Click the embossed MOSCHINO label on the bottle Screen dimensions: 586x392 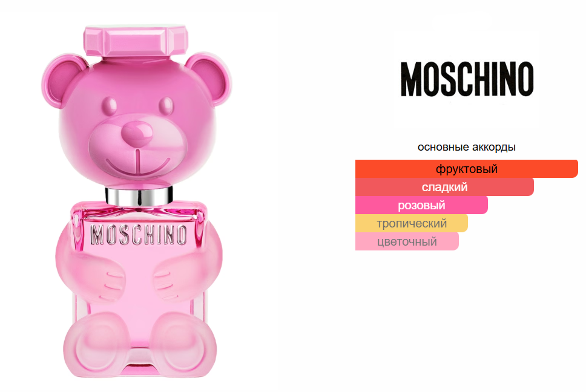coord(139,235)
